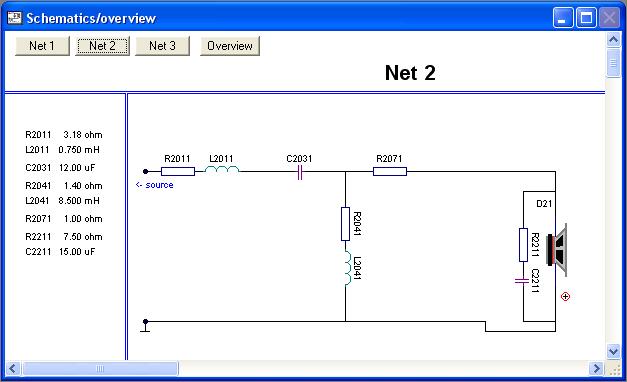627x382 pixels.
Task: Click the 'C2211 15.00 uF' list entry
Action: [x=60, y=252]
